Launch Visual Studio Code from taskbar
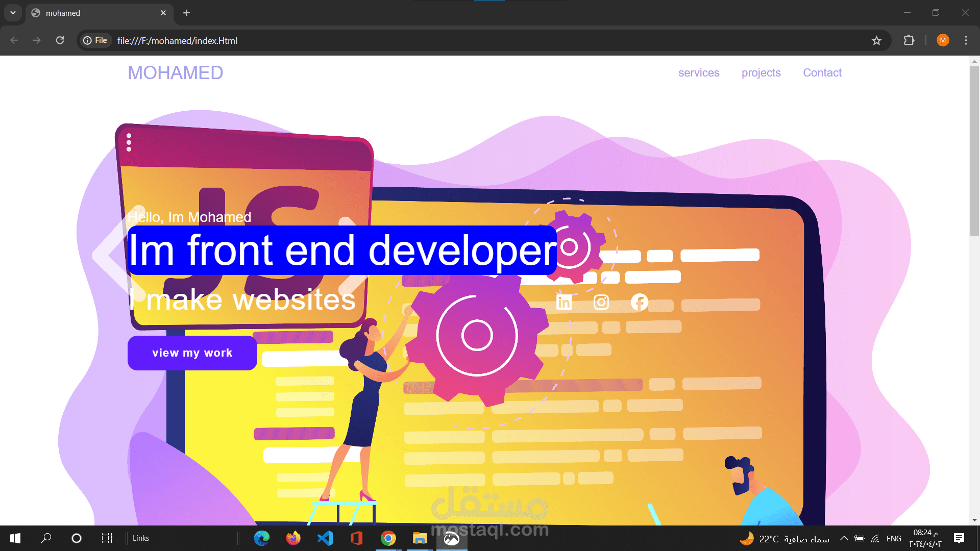Viewport: 980px width, 551px height. [x=325, y=538]
